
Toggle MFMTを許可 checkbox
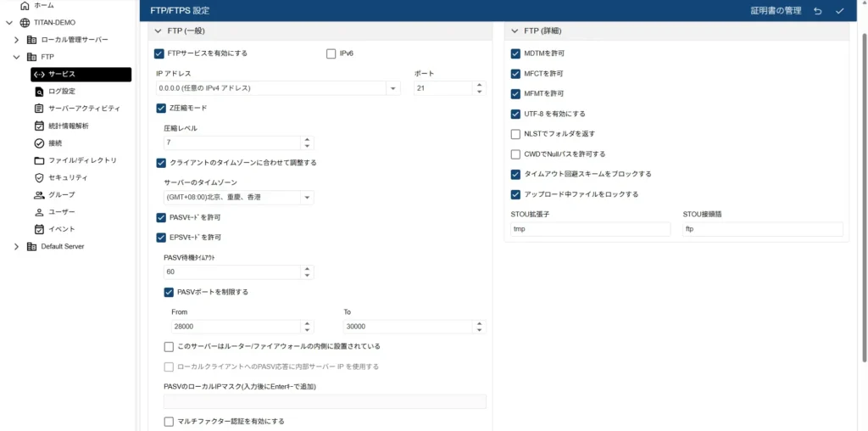click(516, 93)
